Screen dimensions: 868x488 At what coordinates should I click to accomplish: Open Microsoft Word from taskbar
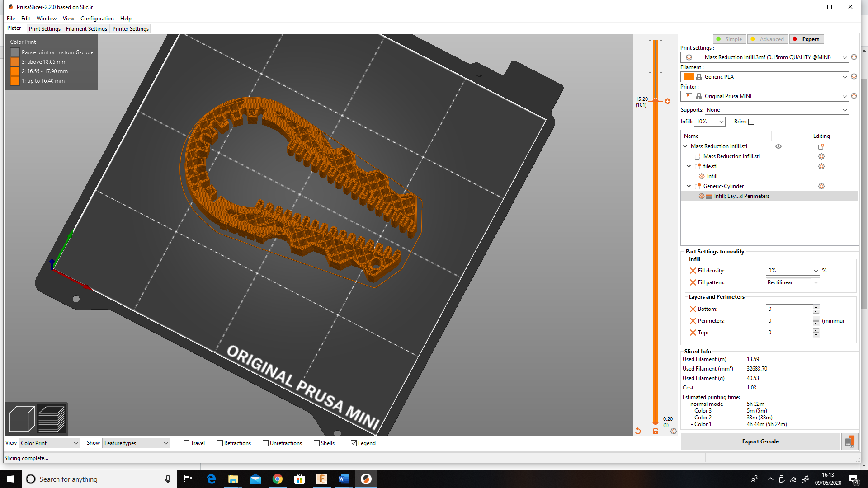coord(344,479)
